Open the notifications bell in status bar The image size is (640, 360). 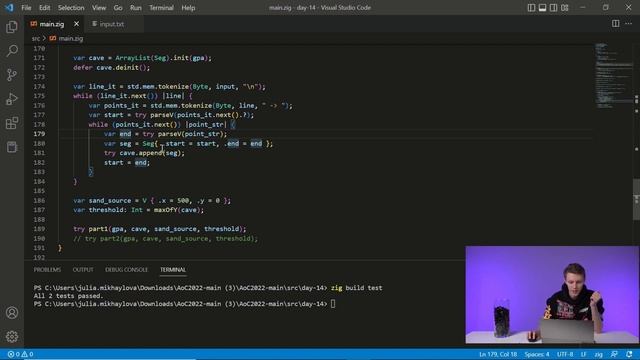[629, 354]
